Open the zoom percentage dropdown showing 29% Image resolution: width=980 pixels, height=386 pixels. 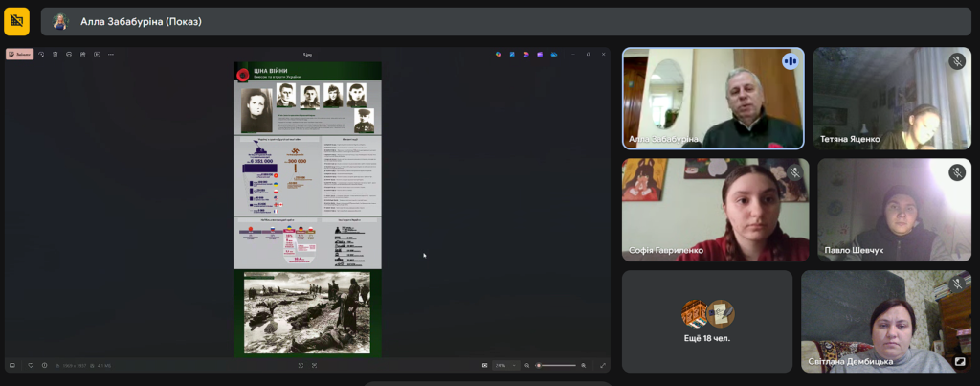point(506,365)
